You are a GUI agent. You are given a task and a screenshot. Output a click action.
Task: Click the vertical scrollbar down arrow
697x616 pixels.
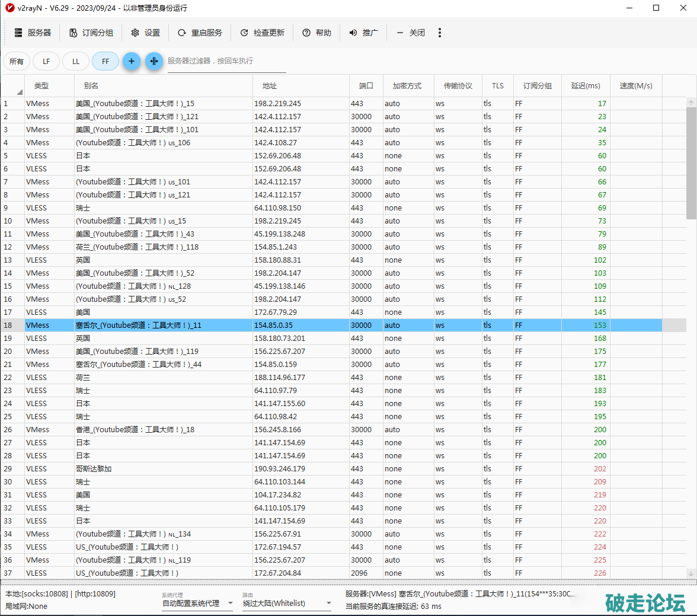pyautogui.click(x=691, y=573)
